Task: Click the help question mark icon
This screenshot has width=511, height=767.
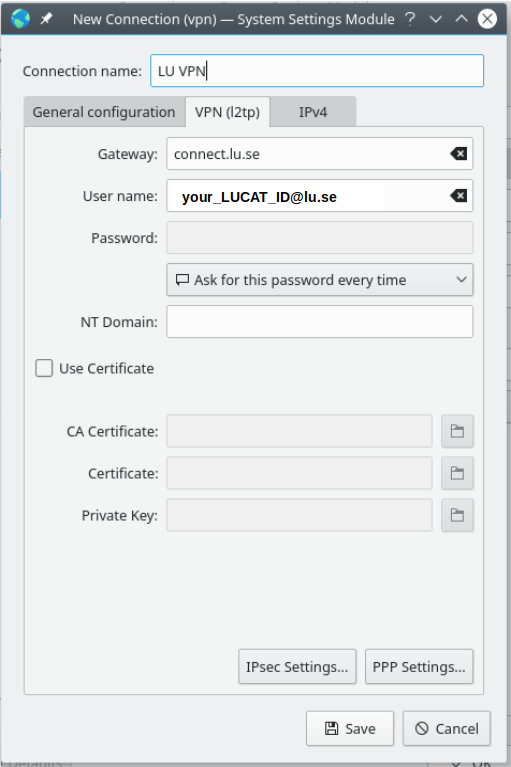Action: click(410, 19)
